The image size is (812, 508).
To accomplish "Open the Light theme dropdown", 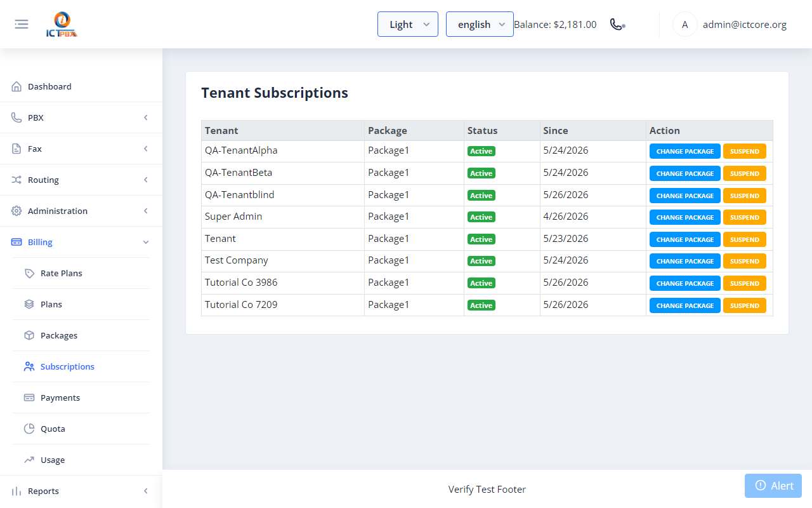I will pos(408,24).
